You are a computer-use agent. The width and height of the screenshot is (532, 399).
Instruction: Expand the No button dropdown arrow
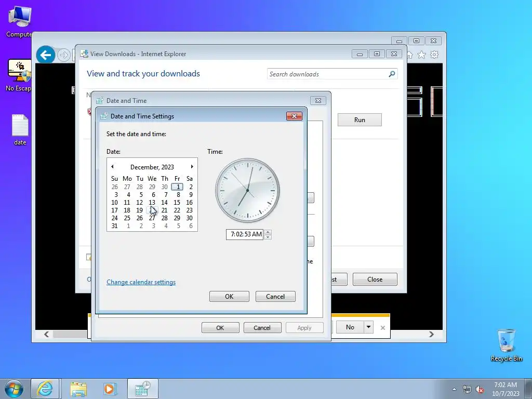[368, 327]
